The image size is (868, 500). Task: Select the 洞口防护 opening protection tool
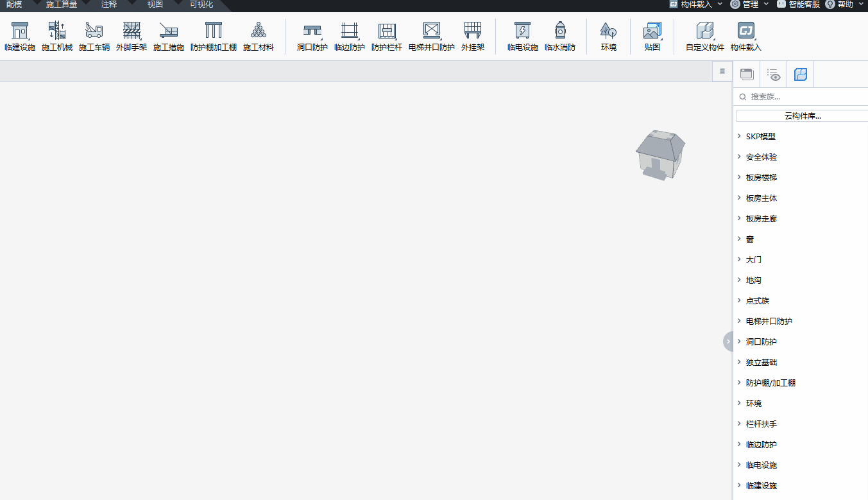tap(312, 37)
